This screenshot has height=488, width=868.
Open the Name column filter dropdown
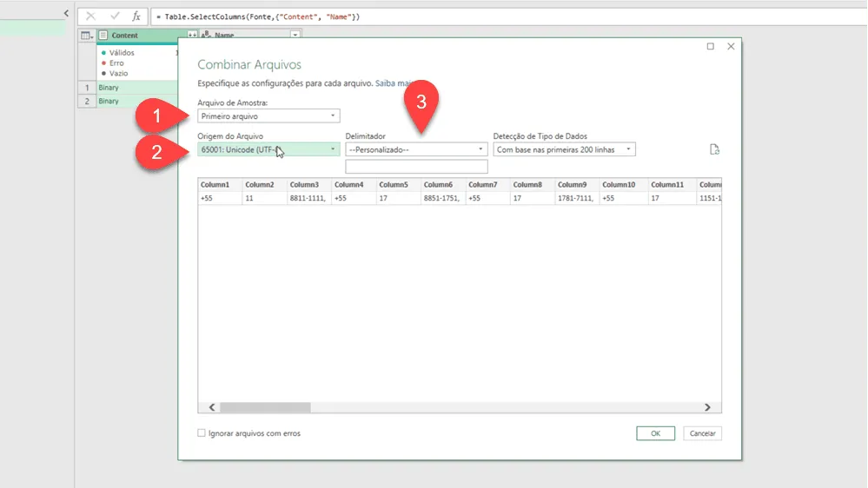click(295, 35)
